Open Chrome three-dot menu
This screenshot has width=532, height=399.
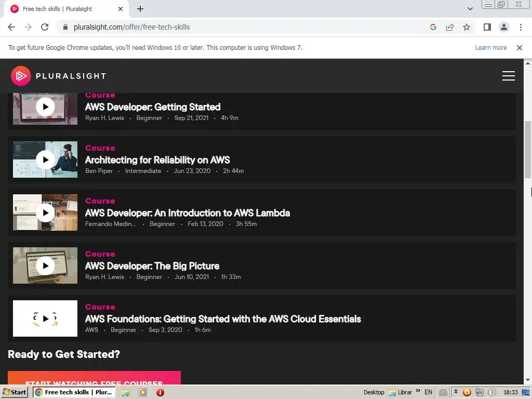pos(521,27)
